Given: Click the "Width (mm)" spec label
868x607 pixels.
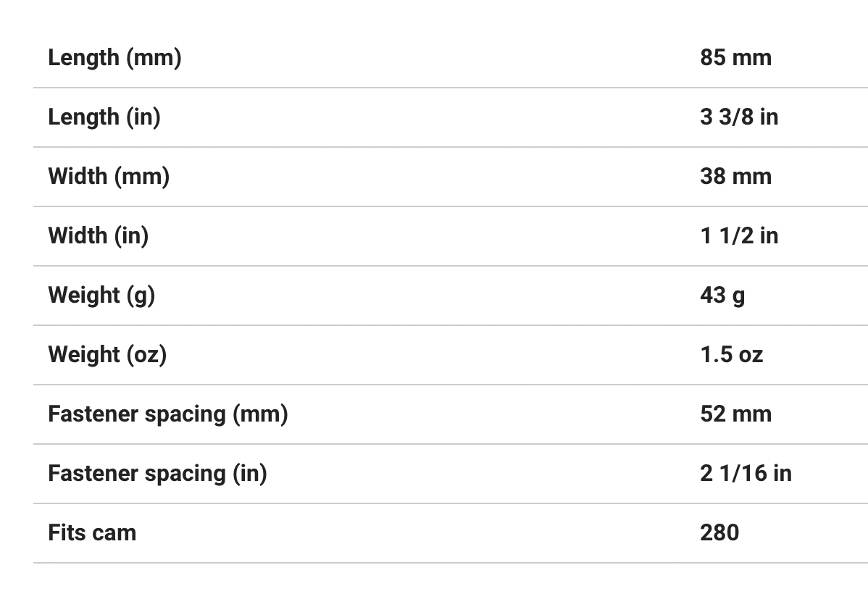Looking at the screenshot, I should 109,176.
